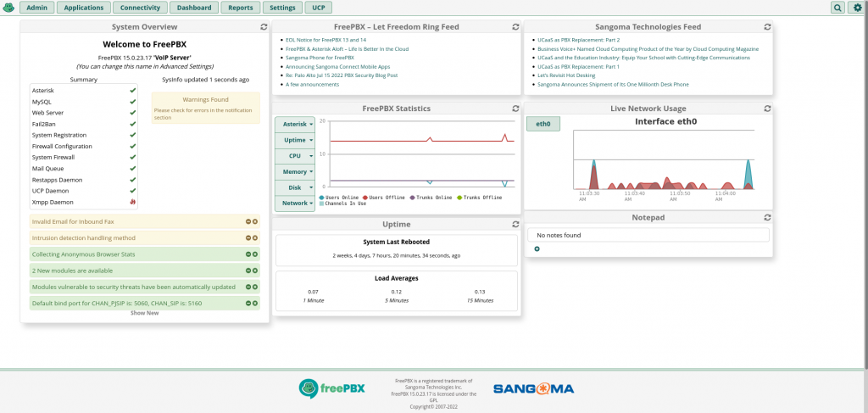Open the UCP menu item

[319, 8]
